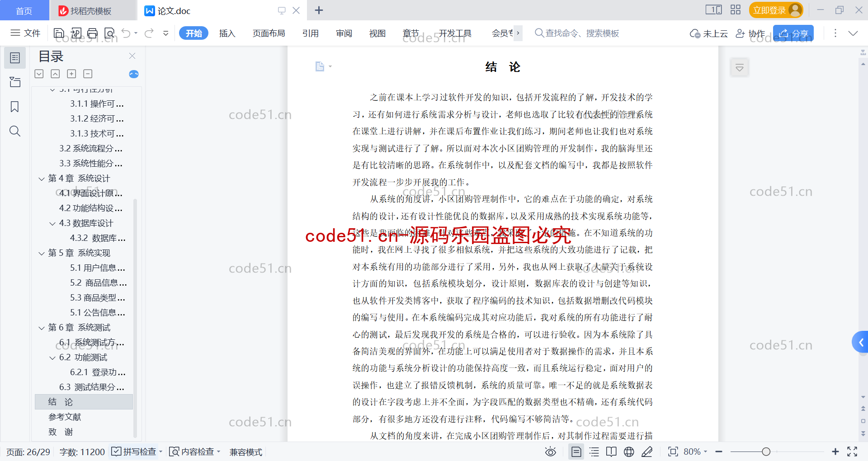Click the 未上云 cloud status button
The image size is (868, 461).
tap(708, 33)
